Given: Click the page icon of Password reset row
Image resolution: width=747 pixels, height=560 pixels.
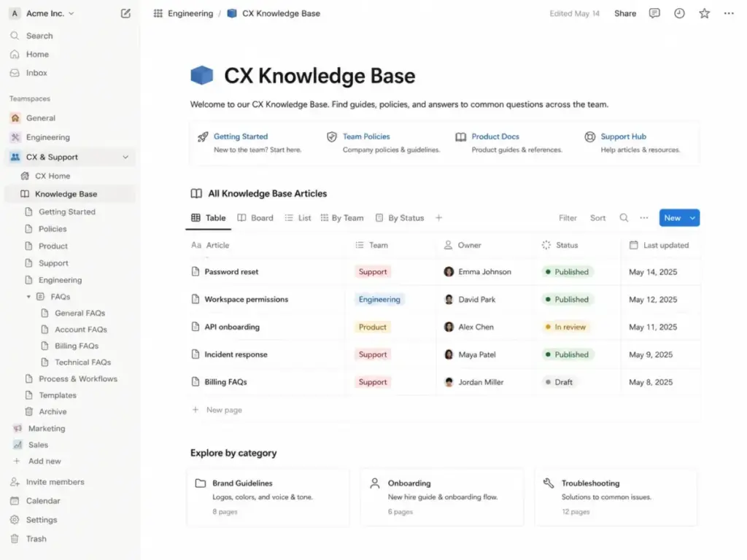Looking at the screenshot, I should click(x=196, y=271).
